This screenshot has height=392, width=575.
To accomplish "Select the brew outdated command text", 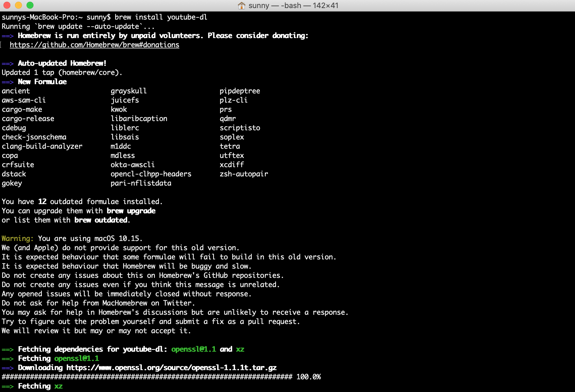I will tap(101, 220).
